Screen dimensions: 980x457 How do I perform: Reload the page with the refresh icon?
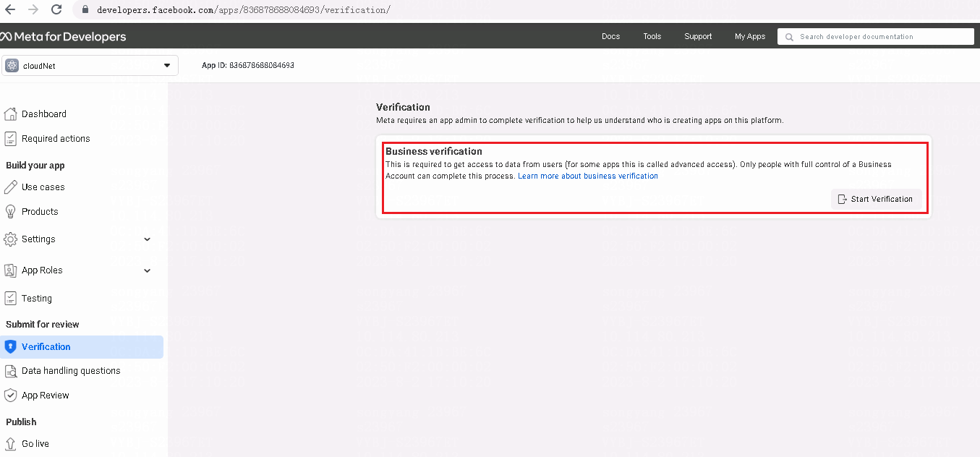point(56,10)
